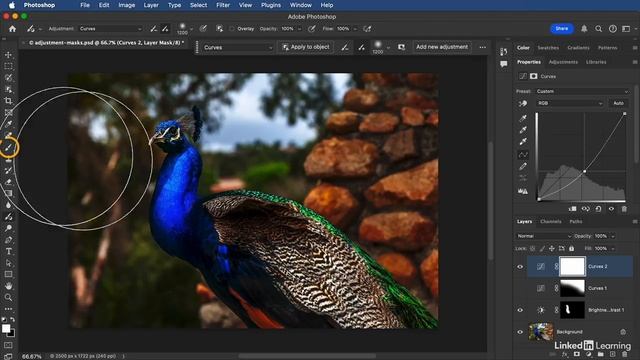The width and height of the screenshot is (640, 360).
Task: Open the Filter menu
Action: pos(223,5)
